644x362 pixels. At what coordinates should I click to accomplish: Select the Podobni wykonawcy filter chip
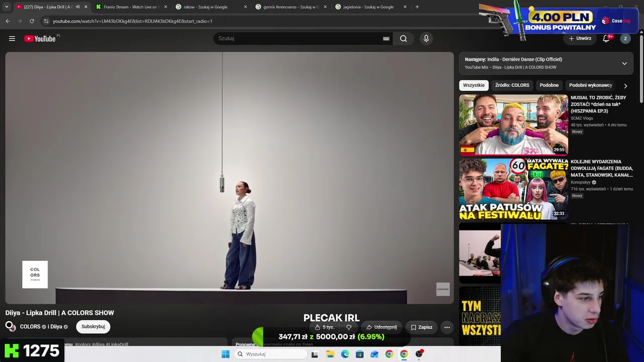tap(590, 85)
